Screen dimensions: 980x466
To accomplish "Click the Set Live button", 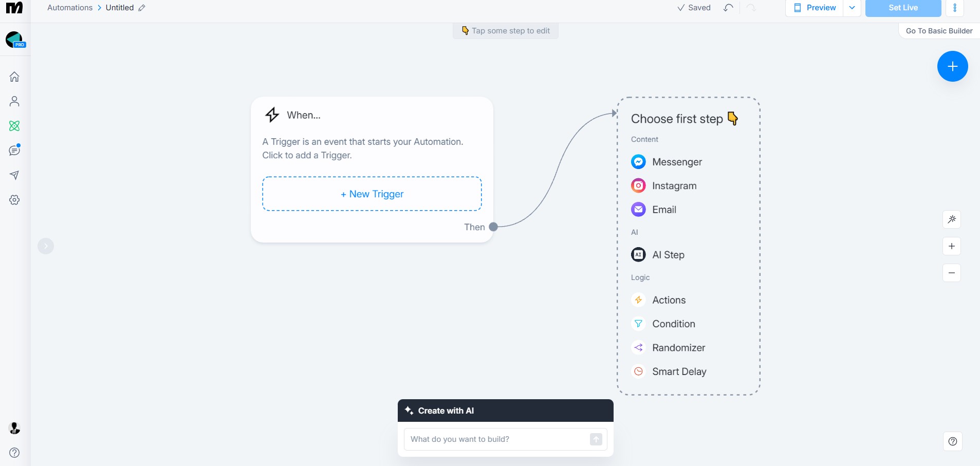I will click(x=903, y=8).
